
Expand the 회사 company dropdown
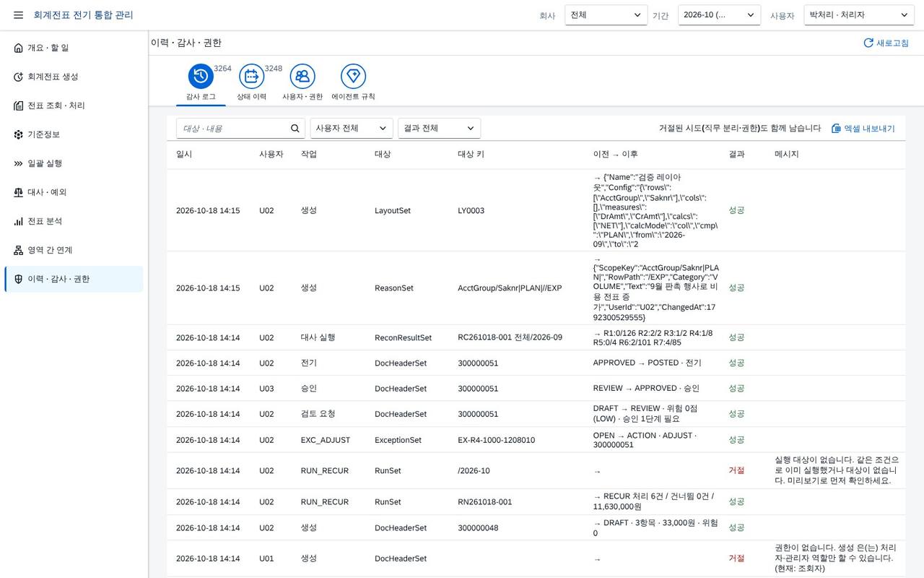coord(606,15)
